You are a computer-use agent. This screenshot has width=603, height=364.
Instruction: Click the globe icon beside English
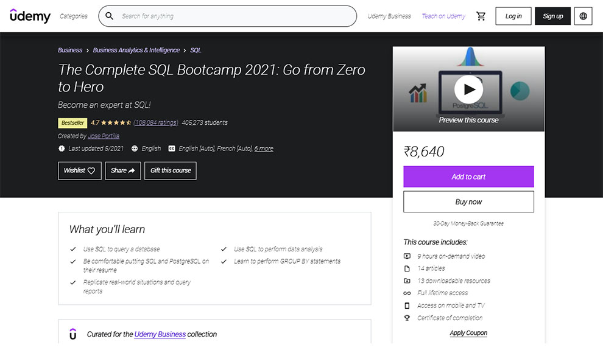(135, 149)
